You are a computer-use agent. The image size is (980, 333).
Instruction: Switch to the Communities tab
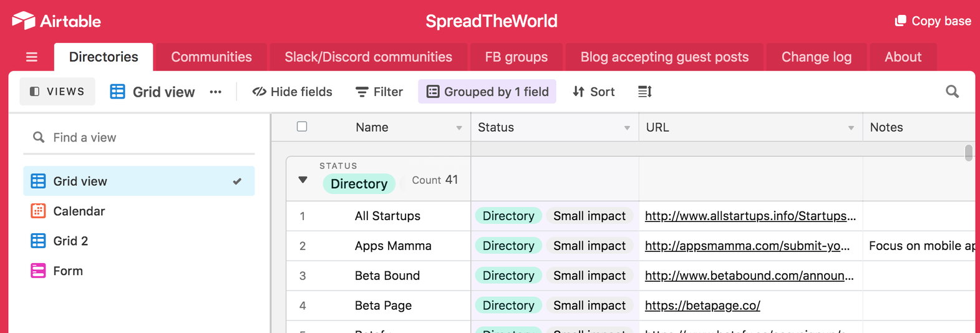(211, 57)
